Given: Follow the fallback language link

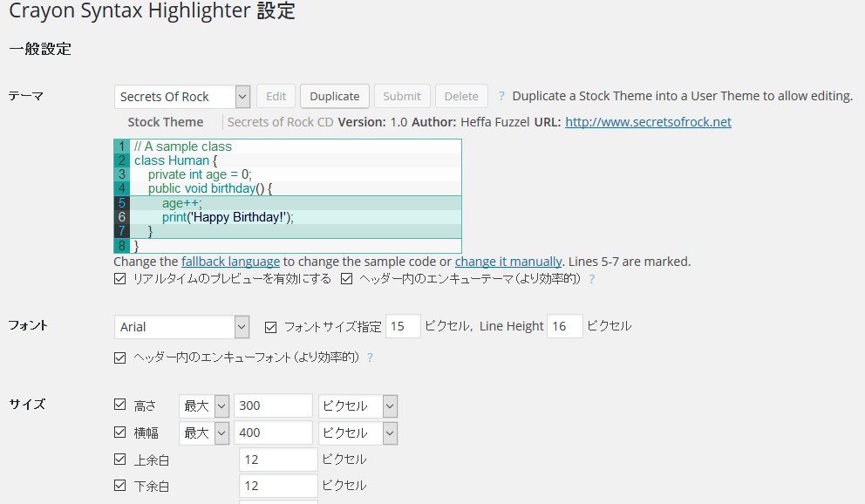Looking at the screenshot, I should [x=230, y=262].
